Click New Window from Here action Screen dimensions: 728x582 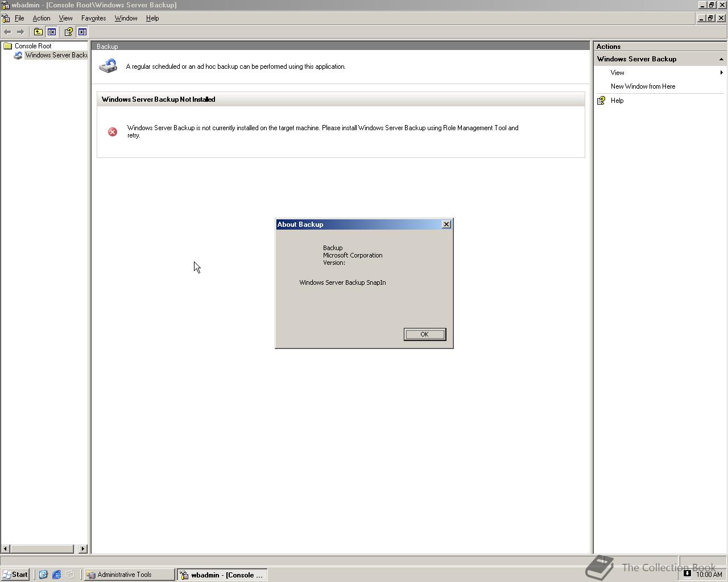[643, 86]
